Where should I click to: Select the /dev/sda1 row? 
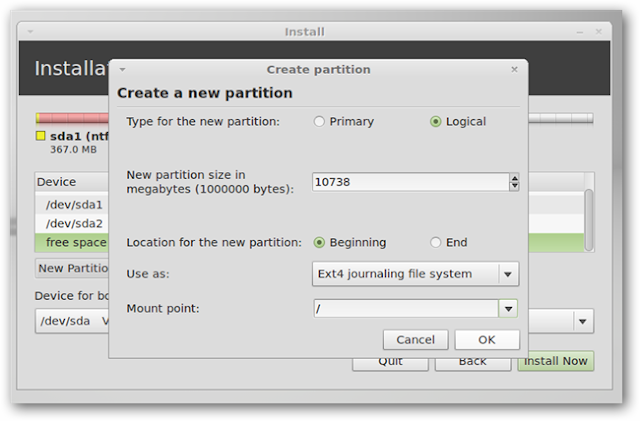(70, 204)
